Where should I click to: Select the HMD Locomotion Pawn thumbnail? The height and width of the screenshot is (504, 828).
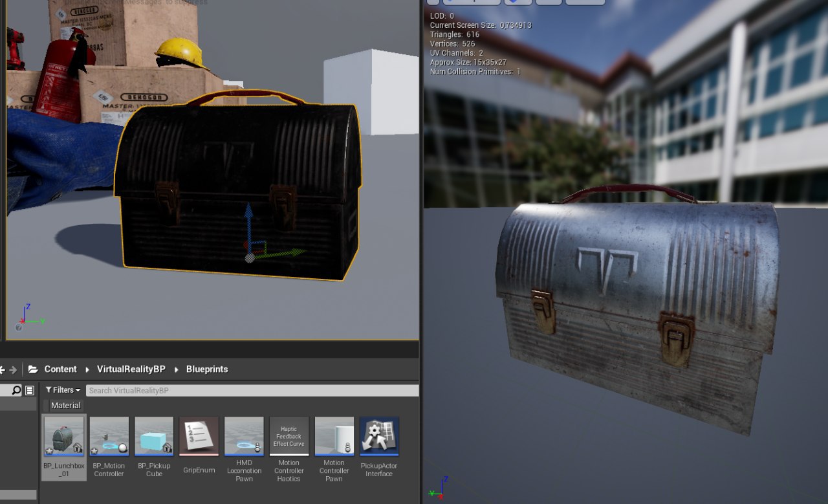[244, 437]
